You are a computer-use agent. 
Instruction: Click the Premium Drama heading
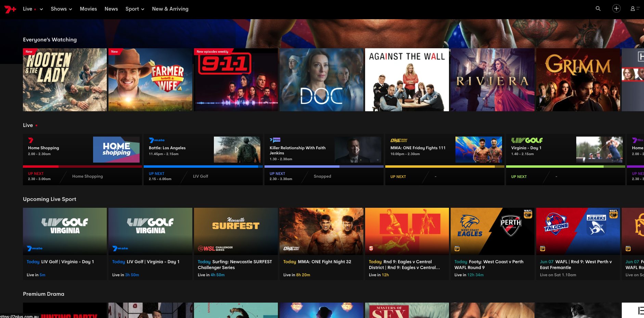[43, 294]
